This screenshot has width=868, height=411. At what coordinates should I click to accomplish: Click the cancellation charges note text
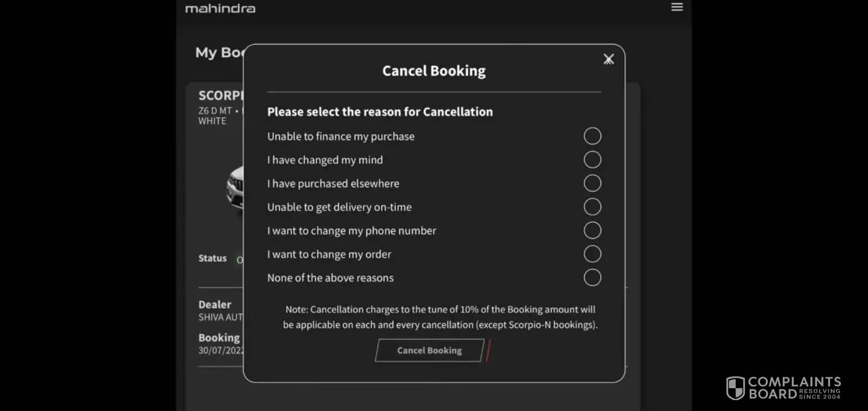coord(440,317)
